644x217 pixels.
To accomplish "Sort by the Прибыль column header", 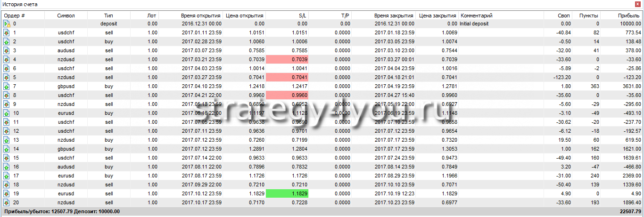I will 628,16.
